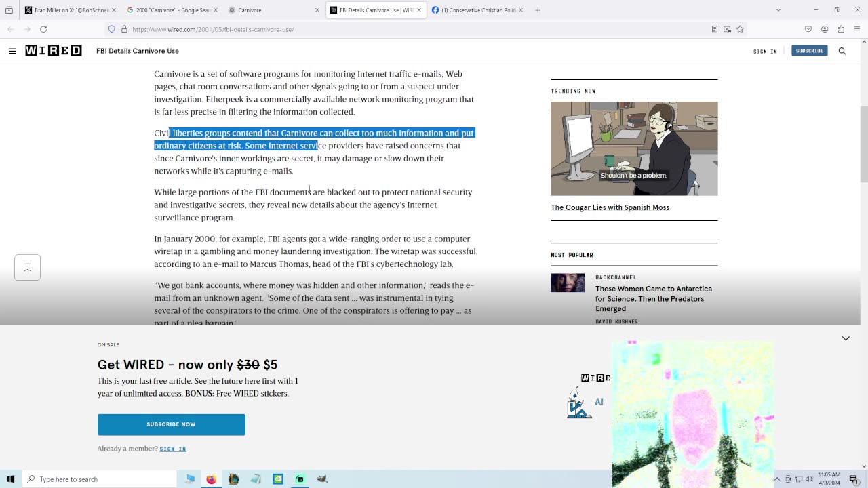Click the volume speaker tray icon
The width and height of the screenshot is (868, 488).
[x=809, y=479]
